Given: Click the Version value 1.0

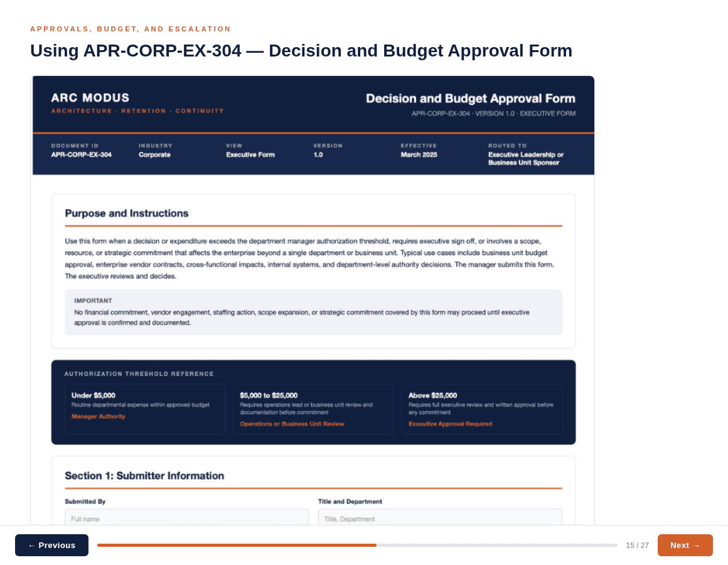Looking at the screenshot, I should click(x=318, y=154).
